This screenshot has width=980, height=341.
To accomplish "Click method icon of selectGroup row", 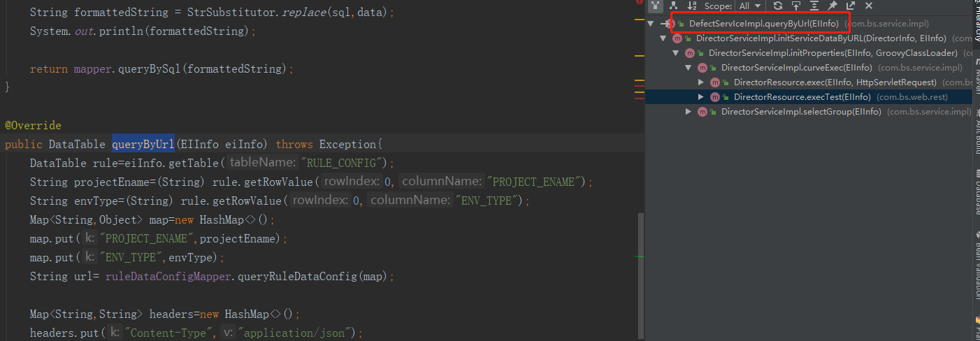I will pos(702,112).
